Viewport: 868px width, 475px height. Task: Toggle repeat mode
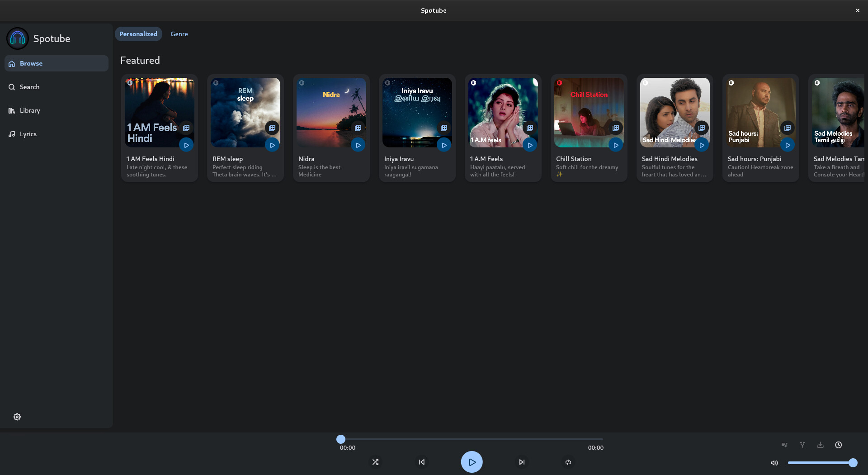pyautogui.click(x=568, y=462)
